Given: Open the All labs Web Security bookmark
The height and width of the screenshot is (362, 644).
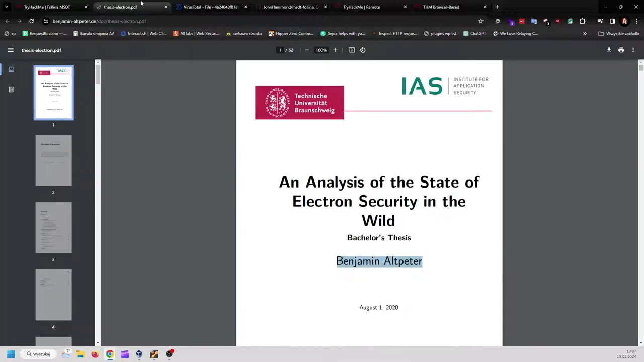Looking at the screenshot, I should (196, 34).
